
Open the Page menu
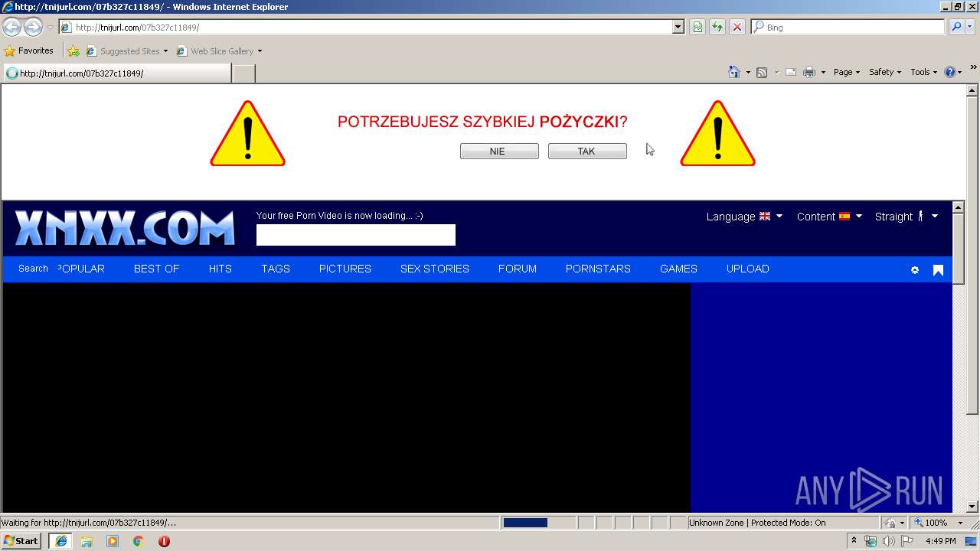[x=846, y=72]
